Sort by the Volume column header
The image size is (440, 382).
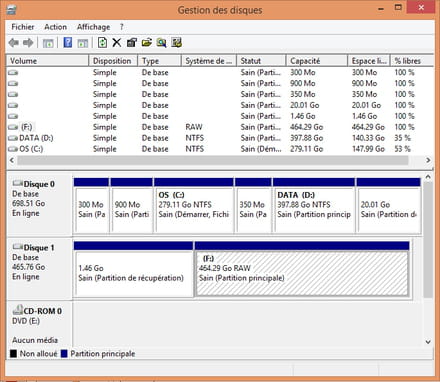48,61
